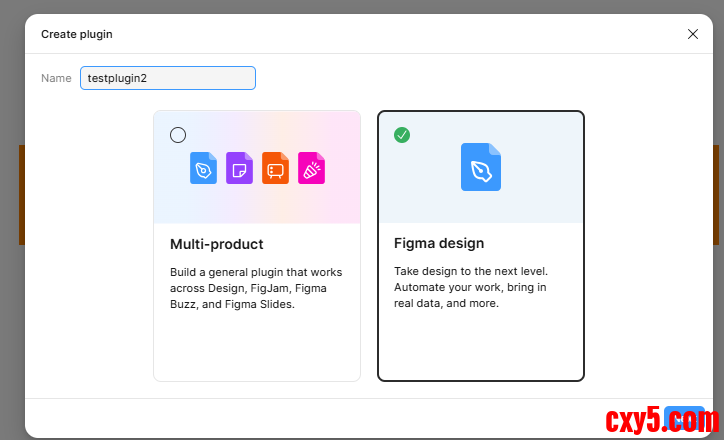Close the Create plugin dialog
Image resolution: width=724 pixels, height=440 pixels.
click(x=693, y=34)
